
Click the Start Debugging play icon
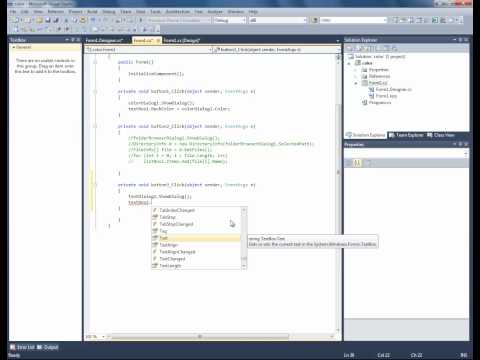coord(141,20)
